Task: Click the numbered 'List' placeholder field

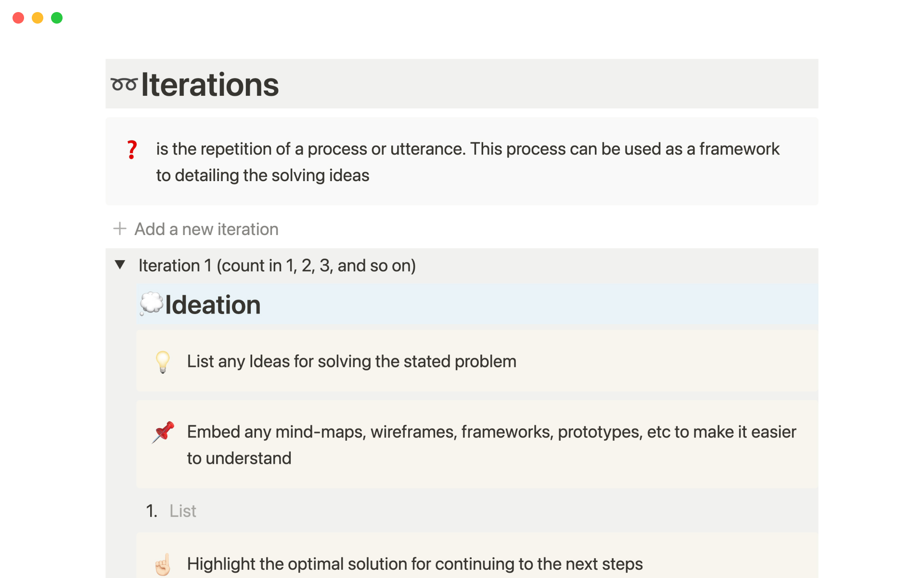Action: pyautogui.click(x=183, y=511)
